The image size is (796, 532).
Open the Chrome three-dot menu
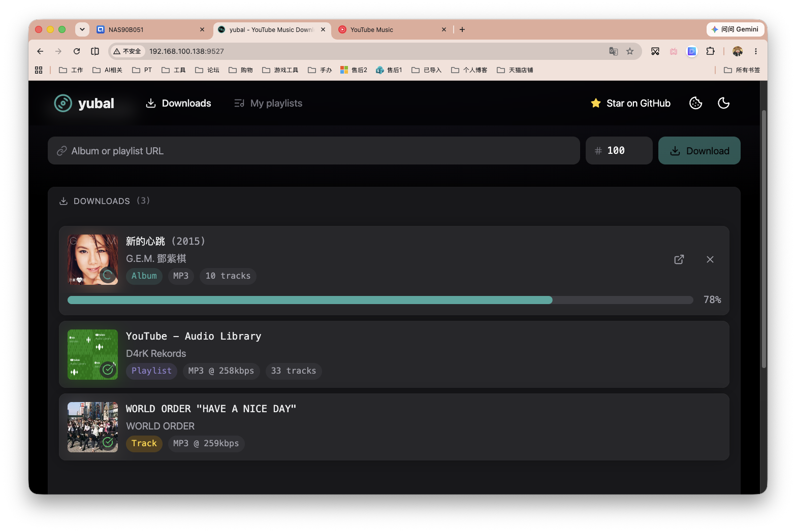[x=756, y=51]
